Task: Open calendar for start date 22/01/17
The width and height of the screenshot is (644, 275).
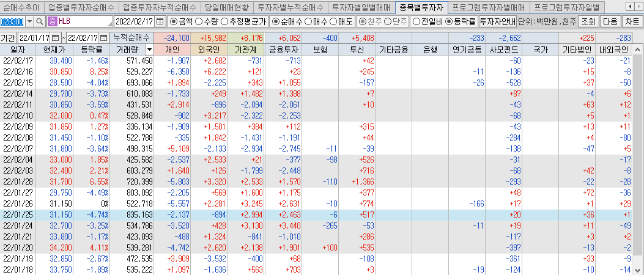Action: pos(56,38)
